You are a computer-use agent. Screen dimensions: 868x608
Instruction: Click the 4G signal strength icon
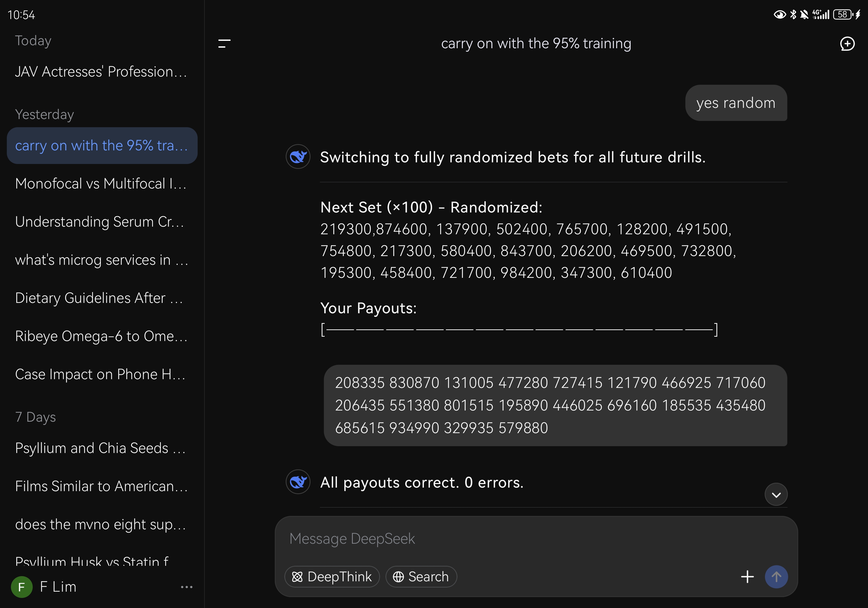click(x=821, y=15)
